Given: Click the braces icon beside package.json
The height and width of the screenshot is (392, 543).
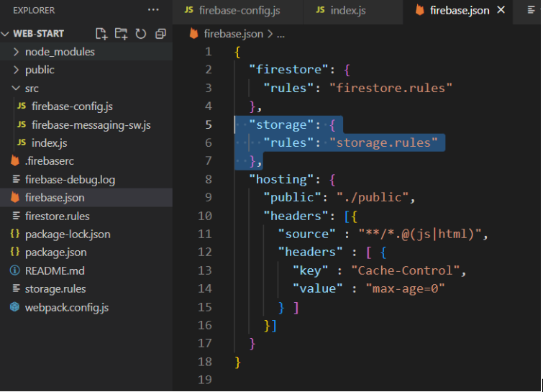Looking at the screenshot, I should (x=15, y=252).
